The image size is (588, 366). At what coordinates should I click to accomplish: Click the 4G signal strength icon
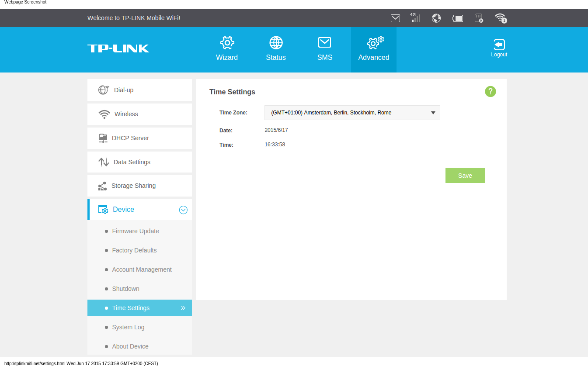pyautogui.click(x=415, y=18)
